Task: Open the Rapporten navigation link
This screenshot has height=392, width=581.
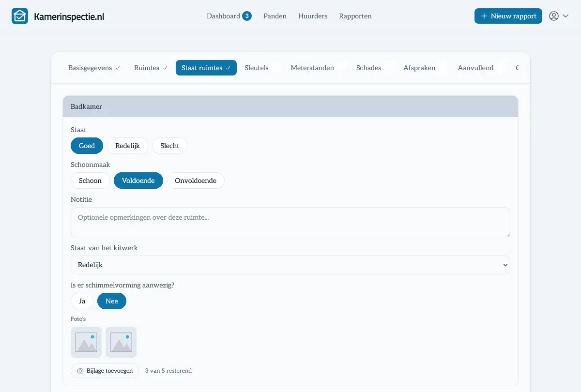Action: (x=355, y=16)
